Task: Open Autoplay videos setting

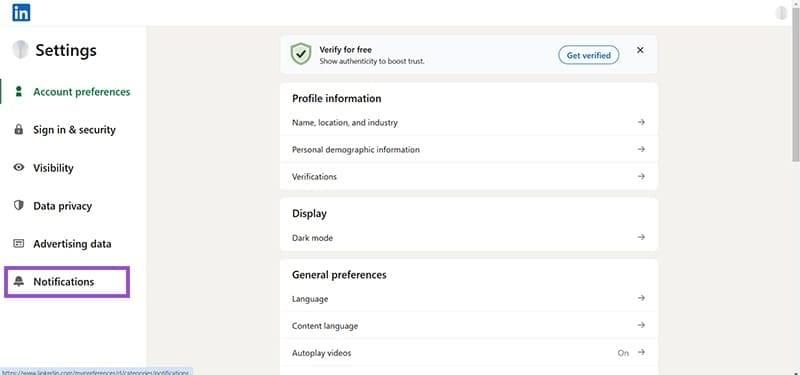Action: (468, 353)
